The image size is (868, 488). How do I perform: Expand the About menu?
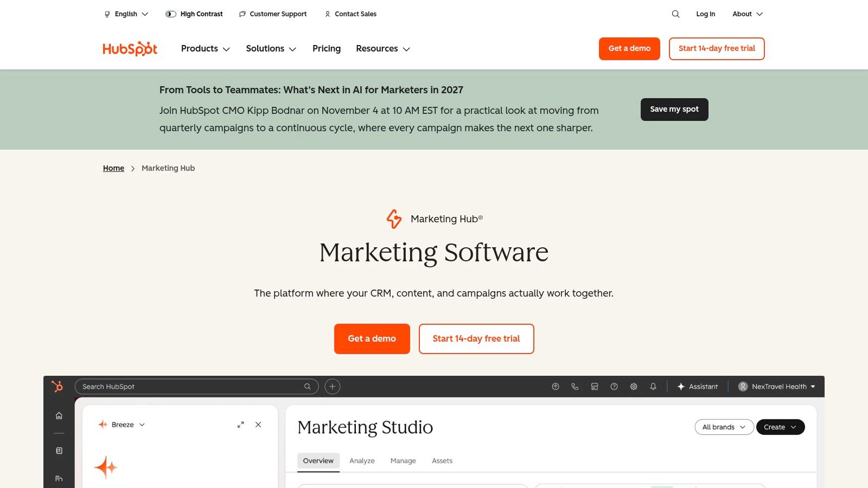(748, 14)
